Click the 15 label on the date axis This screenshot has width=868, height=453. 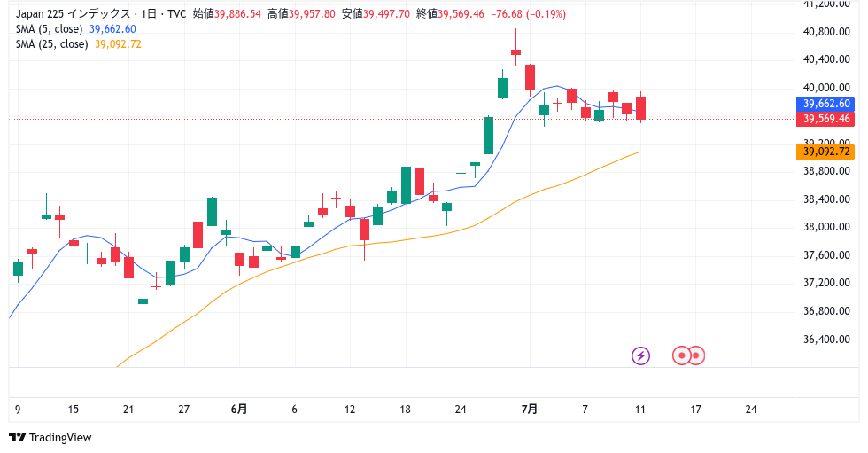click(73, 410)
